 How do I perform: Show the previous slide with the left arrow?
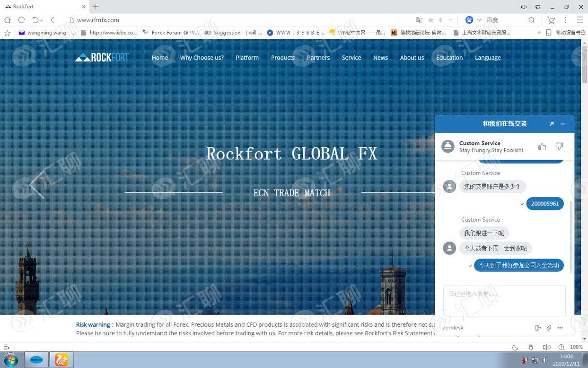37,185
